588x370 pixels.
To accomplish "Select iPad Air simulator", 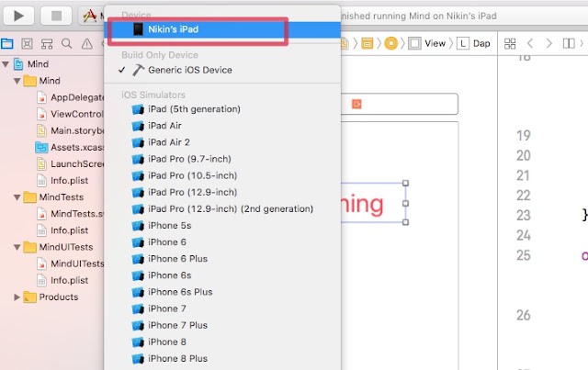I will click(x=222, y=126).
